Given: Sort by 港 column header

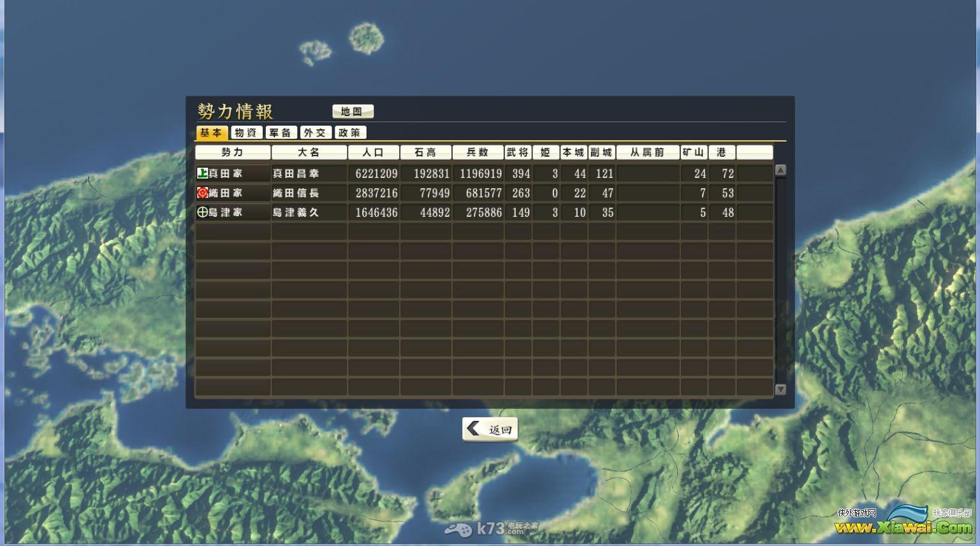Looking at the screenshot, I should point(722,152).
